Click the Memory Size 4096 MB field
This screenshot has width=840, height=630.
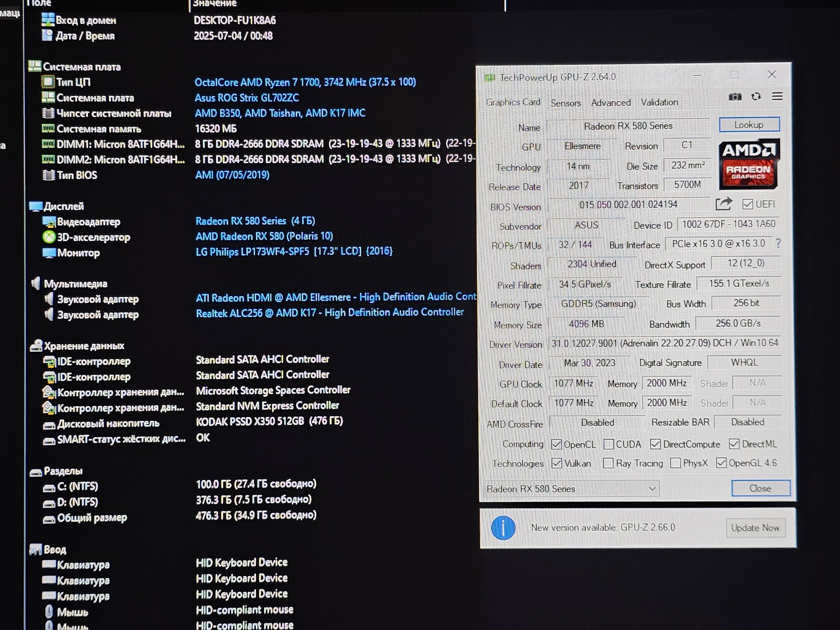point(586,324)
